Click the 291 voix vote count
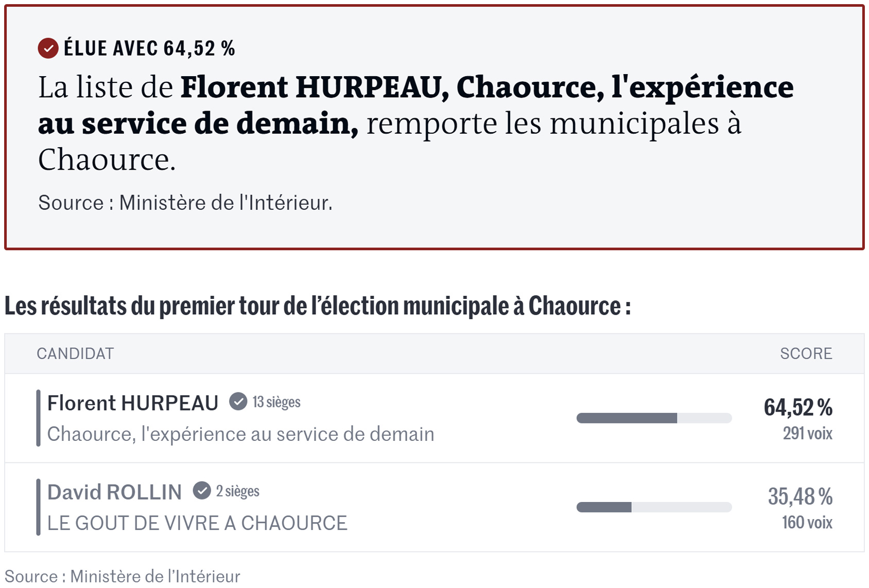 [807, 433]
